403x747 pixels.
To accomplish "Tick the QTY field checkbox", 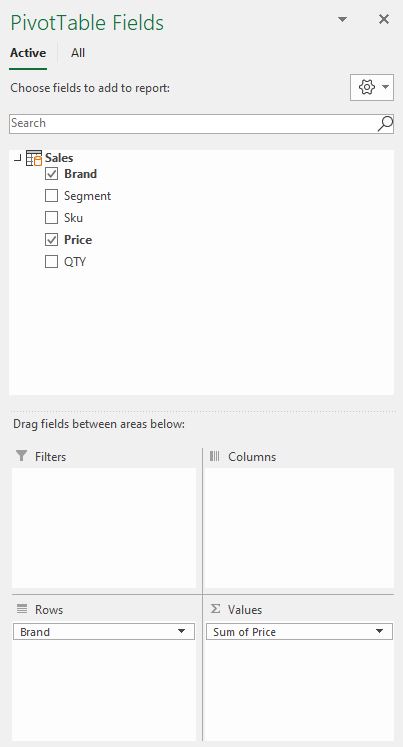I will click(51, 262).
